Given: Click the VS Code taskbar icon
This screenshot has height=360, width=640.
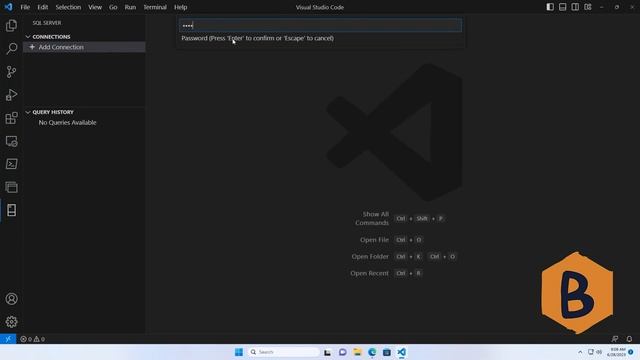Looking at the screenshot, I should 402,352.
